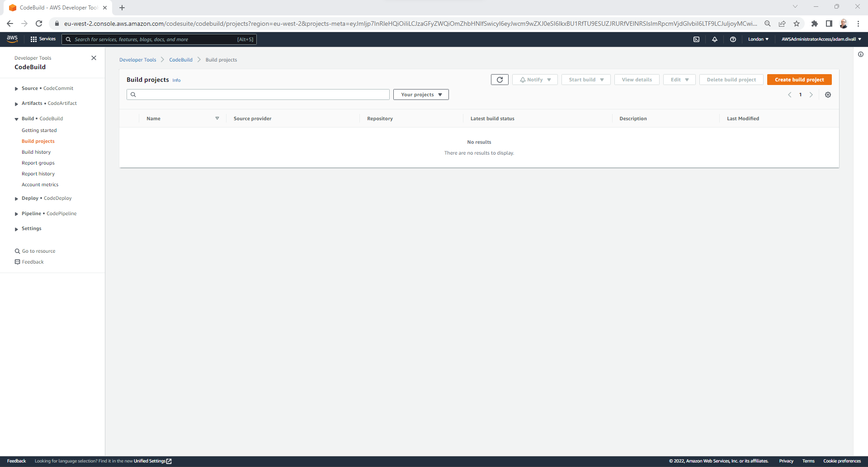Select Build projects in sidebar
The image size is (868, 467).
click(x=38, y=141)
